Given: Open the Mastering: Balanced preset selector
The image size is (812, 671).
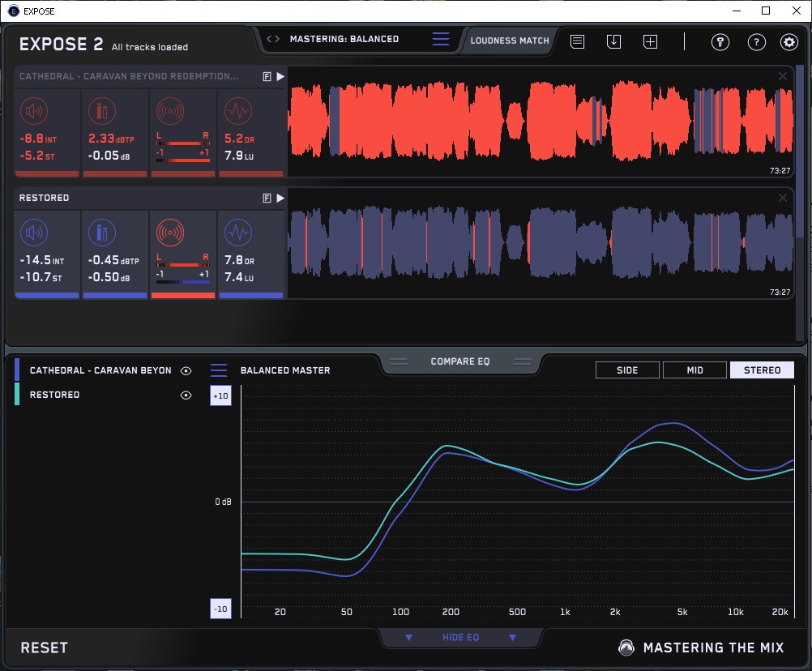Looking at the screenshot, I should (344, 39).
